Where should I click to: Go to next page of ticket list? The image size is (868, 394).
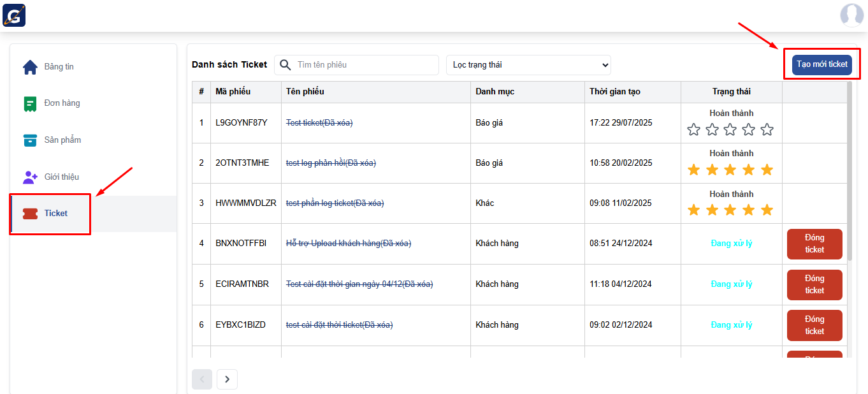pos(227,379)
